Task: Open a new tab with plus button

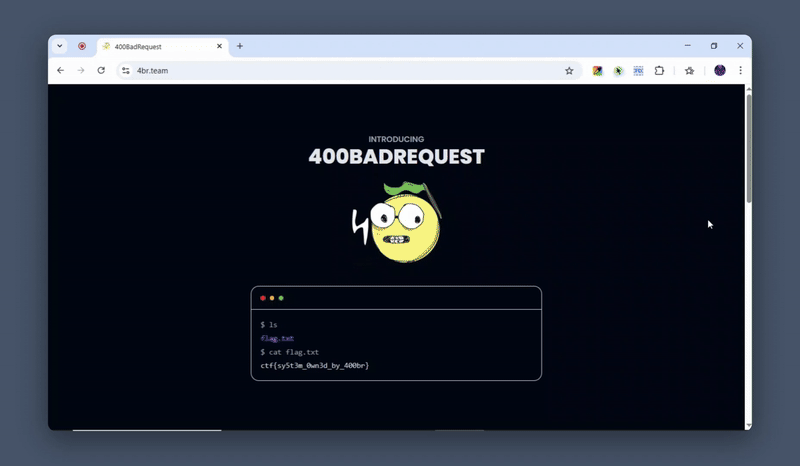Action: (240, 46)
